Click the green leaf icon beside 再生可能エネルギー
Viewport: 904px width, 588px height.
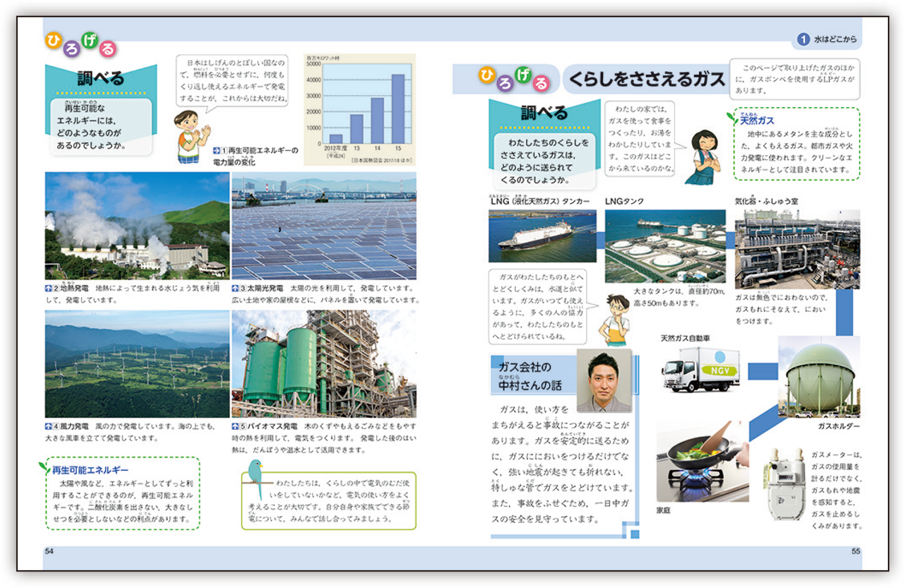coord(44,467)
